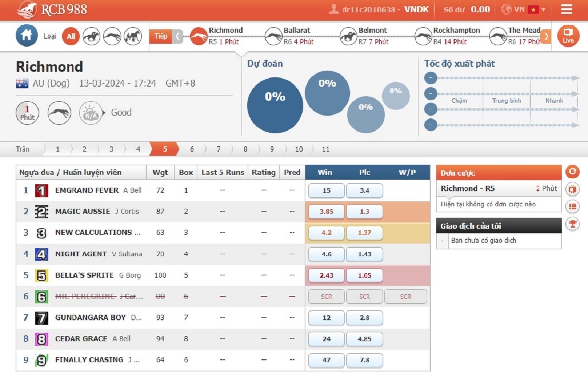Viewport: 588px width, 382px height.
Task: Bet Win 3.85 on Magic Aussie
Action: pos(326,212)
